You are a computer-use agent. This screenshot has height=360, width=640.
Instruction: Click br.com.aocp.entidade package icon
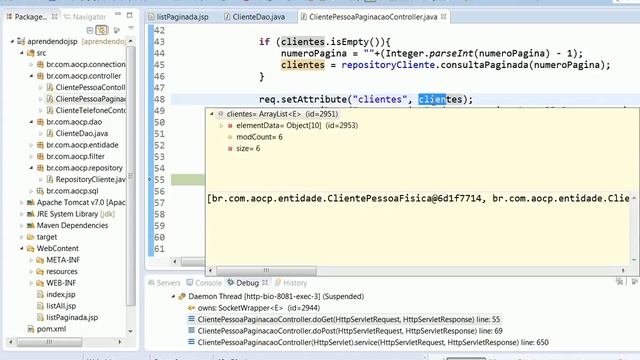pos(40,145)
